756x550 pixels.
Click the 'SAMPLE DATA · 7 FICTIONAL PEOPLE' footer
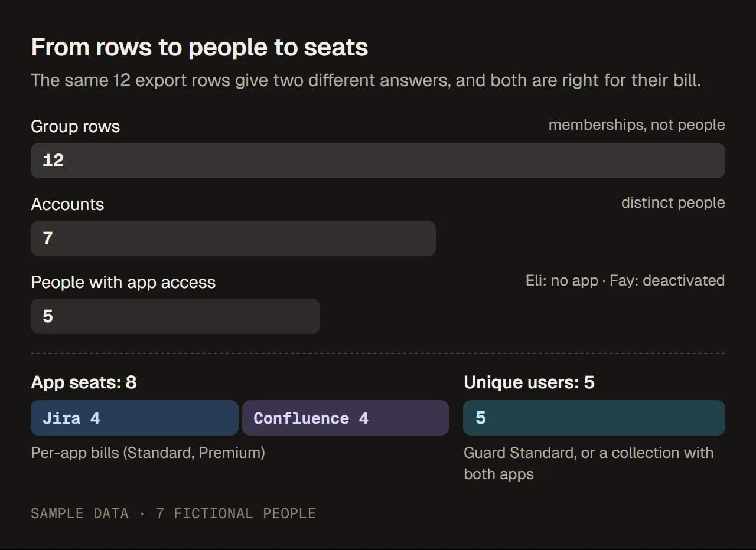point(173,513)
